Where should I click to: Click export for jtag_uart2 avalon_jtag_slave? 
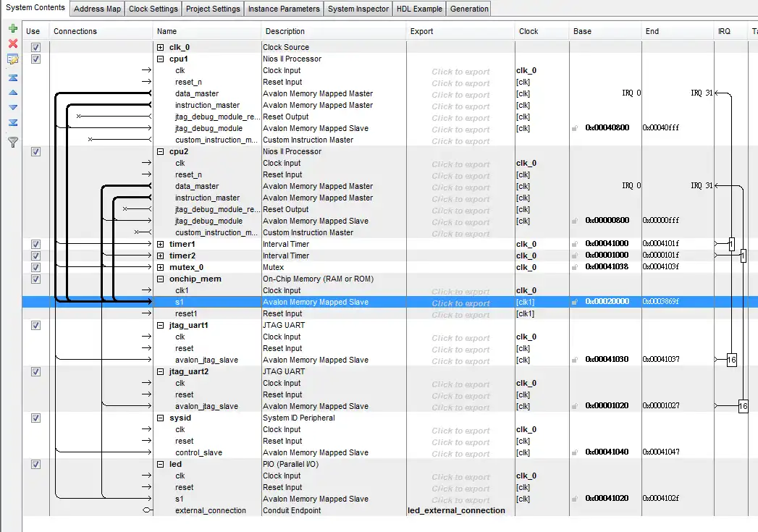click(x=460, y=408)
